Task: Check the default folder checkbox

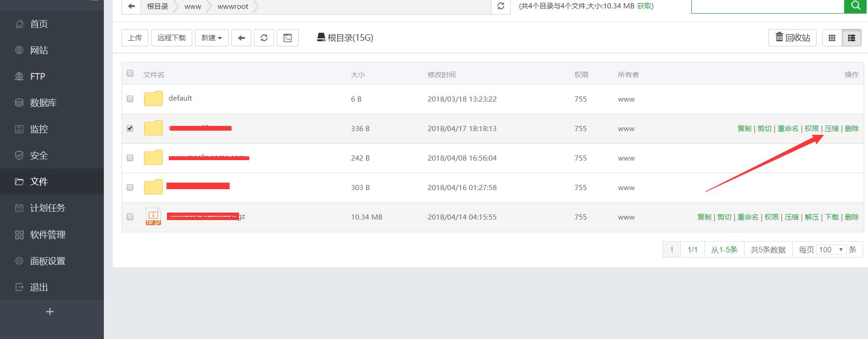Action: click(130, 99)
